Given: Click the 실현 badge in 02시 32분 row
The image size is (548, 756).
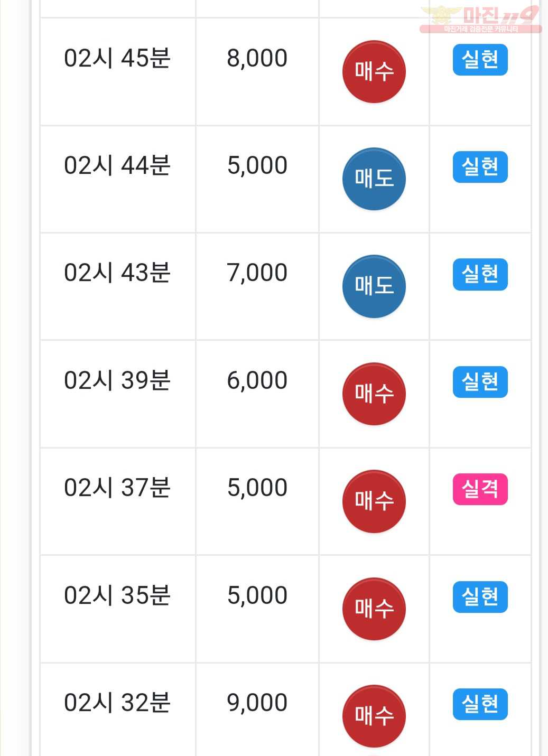Looking at the screenshot, I should pos(480,704).
